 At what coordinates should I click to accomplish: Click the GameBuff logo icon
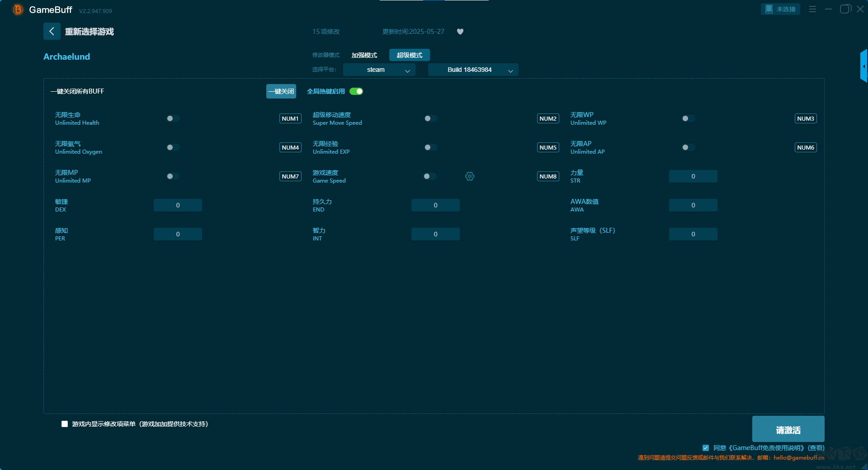tap(18, 9)
